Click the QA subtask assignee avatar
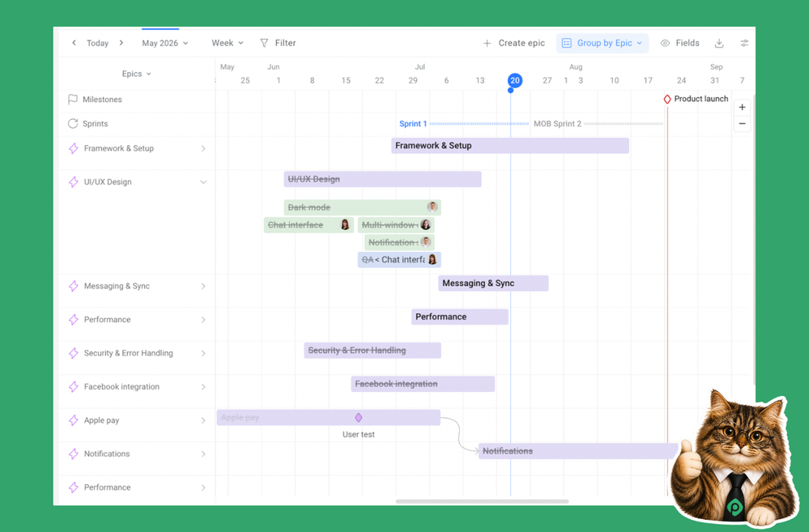The width and height of the screenshot is (809, 532). [x=432, y=260]
